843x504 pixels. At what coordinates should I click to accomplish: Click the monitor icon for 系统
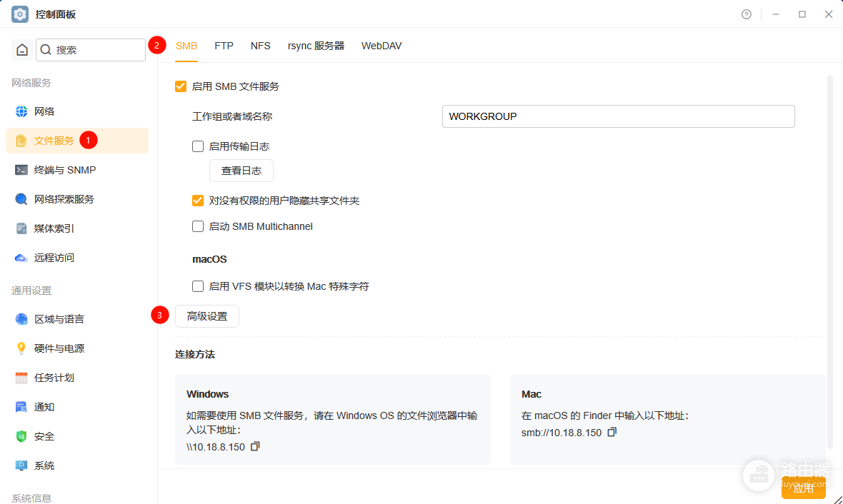[x=21, y=465]
